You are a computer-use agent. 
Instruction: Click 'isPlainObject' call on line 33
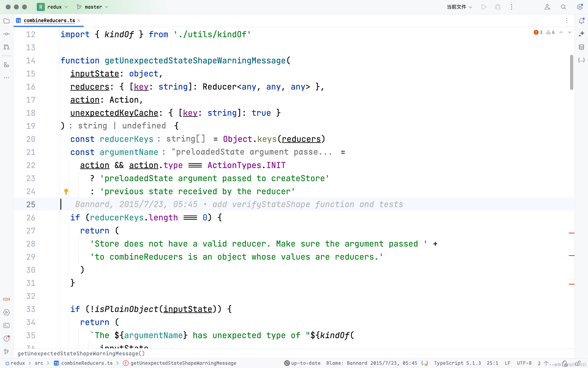point(126,309)
